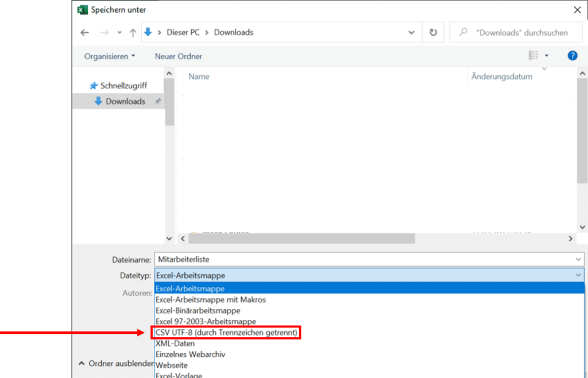Go forward with the right arrow button
588x378 pixels.
105,33
